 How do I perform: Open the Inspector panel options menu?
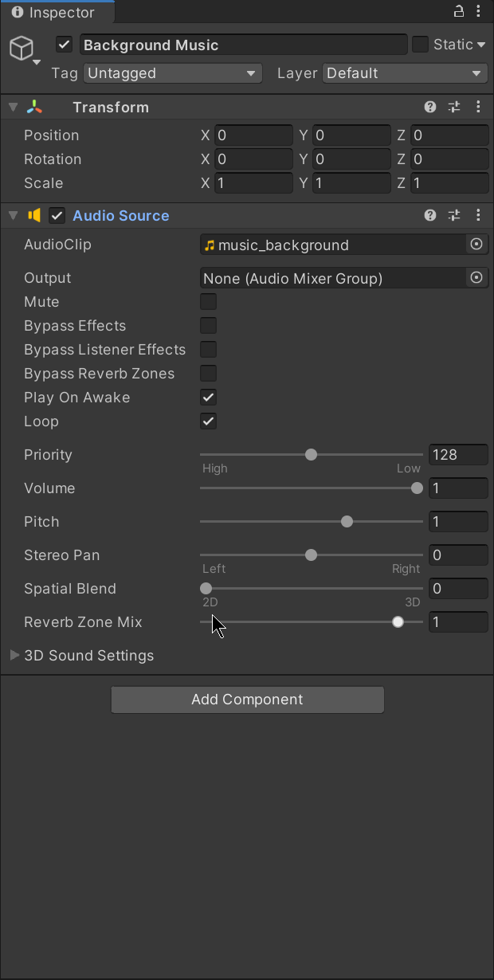coord(477,11)
